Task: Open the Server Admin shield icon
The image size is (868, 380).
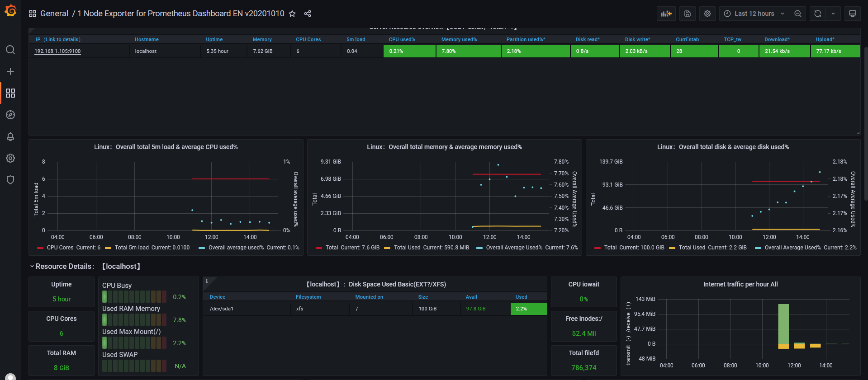Action: pyautogui.click(x=10, y=180)
